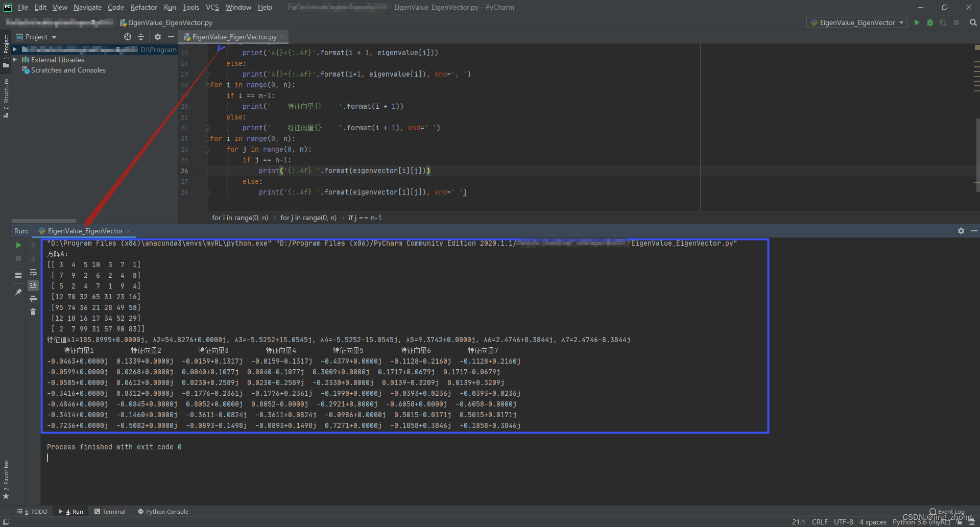The width and height of the screenshot is (980, 527).
Task: Fold the for loop at line 18
Action: point(207,85)
